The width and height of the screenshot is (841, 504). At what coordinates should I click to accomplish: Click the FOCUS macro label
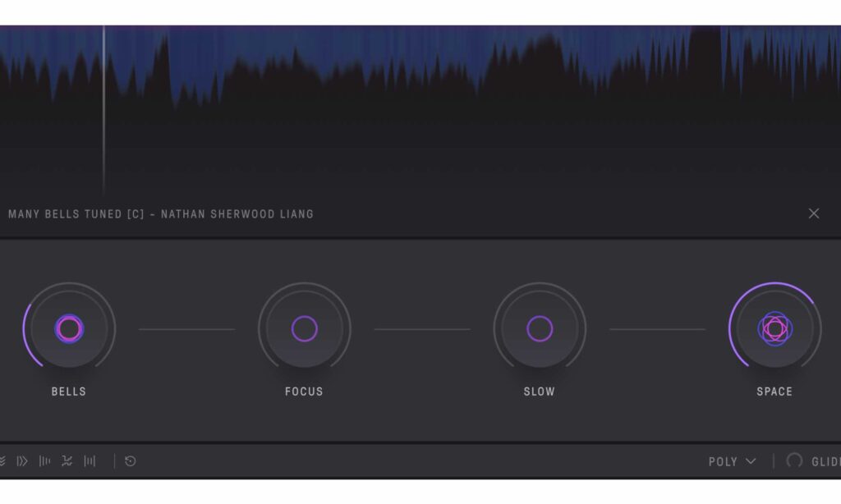coord(304,392)
